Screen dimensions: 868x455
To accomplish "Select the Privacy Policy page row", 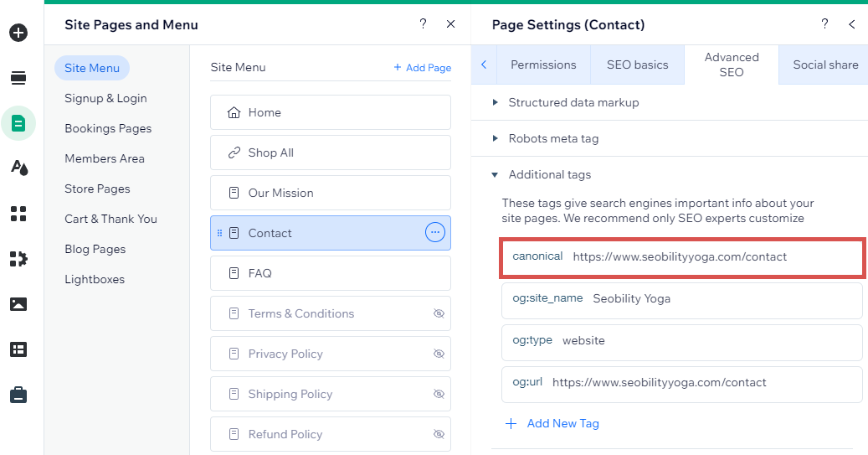I will coord(331,354).
